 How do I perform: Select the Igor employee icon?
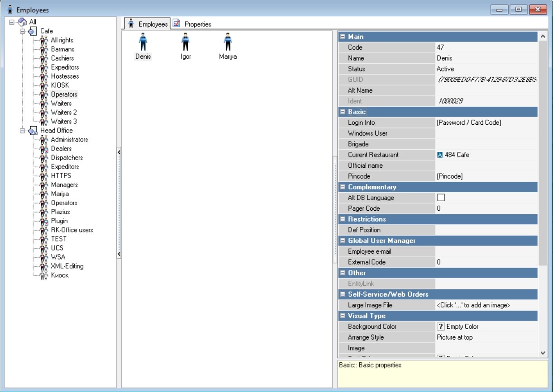(x=186, y=43)
